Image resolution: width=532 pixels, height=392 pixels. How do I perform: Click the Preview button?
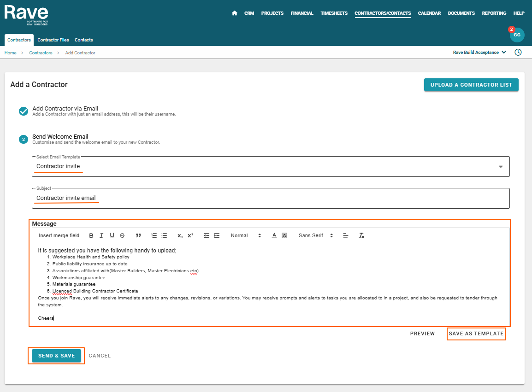point(422,333)
